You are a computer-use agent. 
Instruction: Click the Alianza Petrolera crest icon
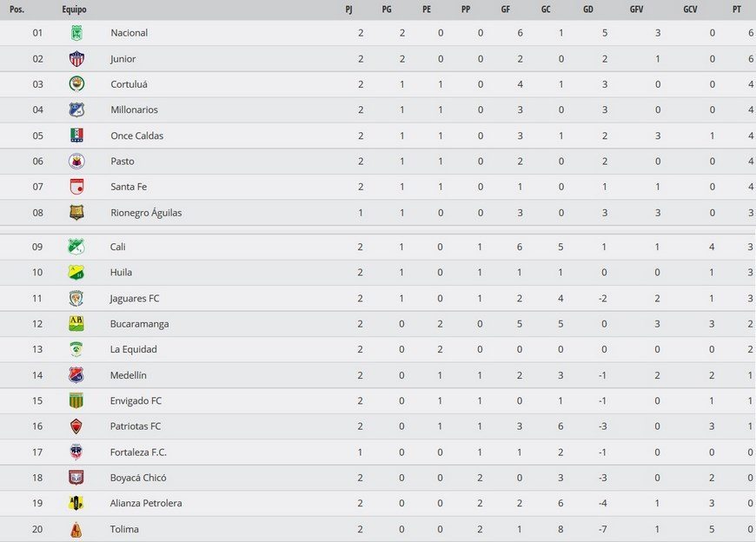[x=76, y=503]
